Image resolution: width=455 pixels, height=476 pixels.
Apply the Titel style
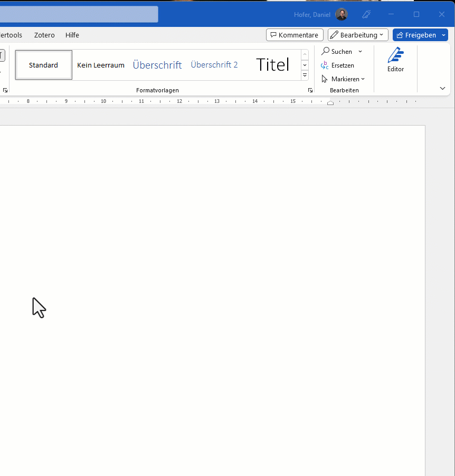coord(272,65)
